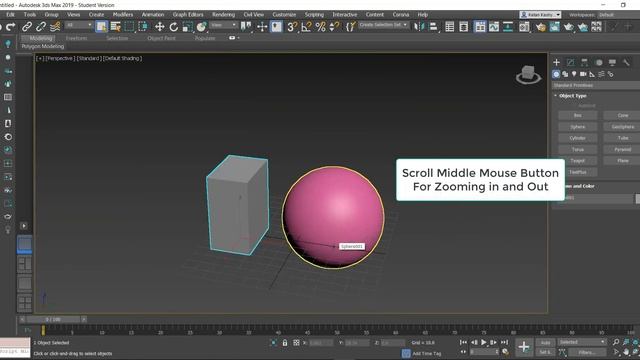Click the Pyramid primitive button
This screenshot has height=360, width=640.
622,150
